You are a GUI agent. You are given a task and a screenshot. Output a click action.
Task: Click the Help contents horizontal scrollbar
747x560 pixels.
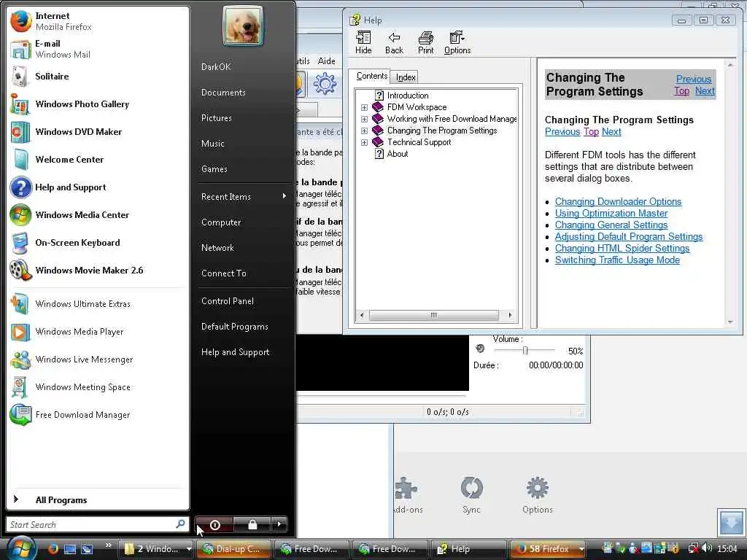[436, 315]
